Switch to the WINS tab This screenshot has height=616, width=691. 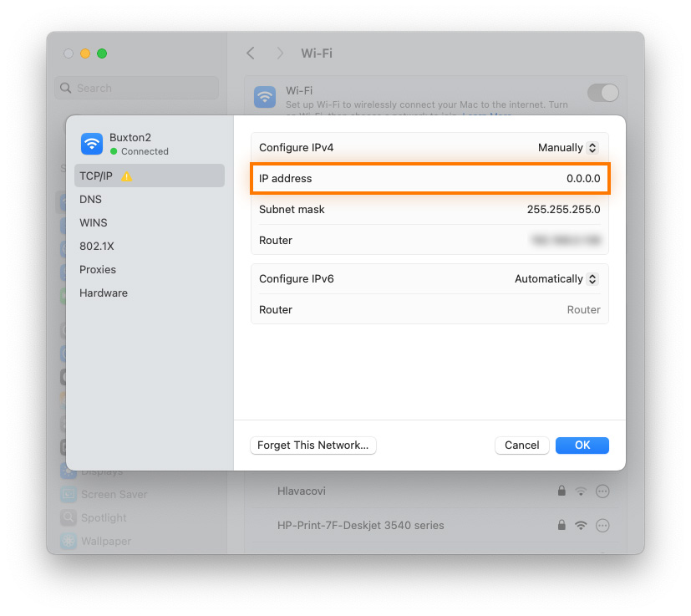pyautogui.click(x=150, y=222)
